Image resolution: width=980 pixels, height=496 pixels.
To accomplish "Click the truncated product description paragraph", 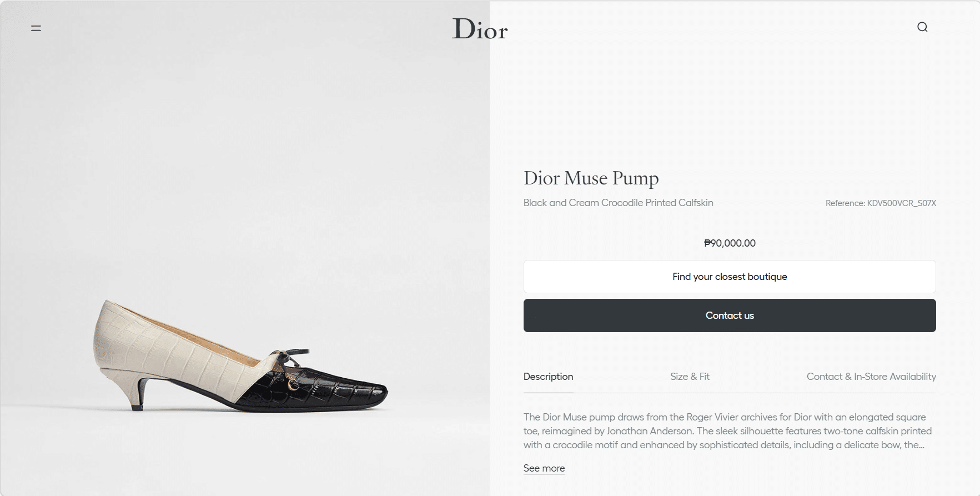I will tap(727, 431).
